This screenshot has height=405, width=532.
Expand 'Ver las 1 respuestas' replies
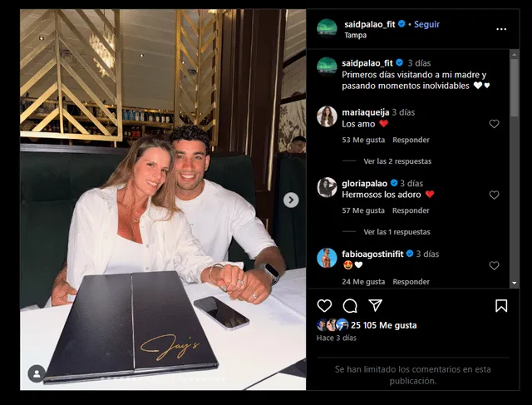[x=397, y=232]
